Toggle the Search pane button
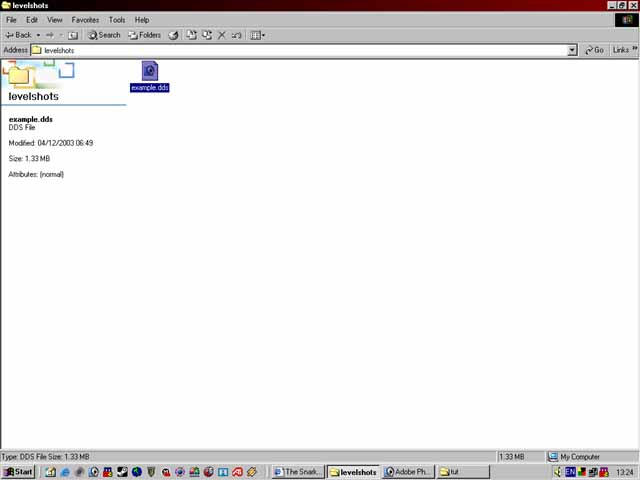The height and width of the screenshot is (480, 640). coord(104,35)
